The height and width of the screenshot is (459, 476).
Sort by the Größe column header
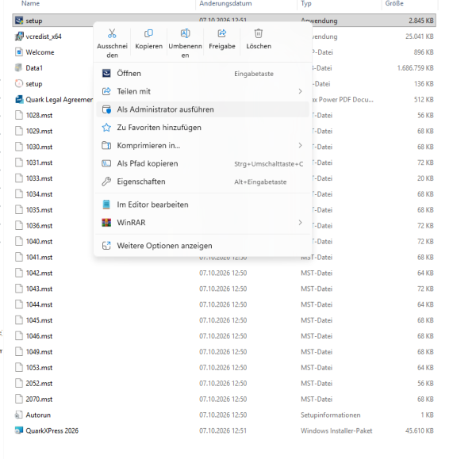[x=394, y=3]
